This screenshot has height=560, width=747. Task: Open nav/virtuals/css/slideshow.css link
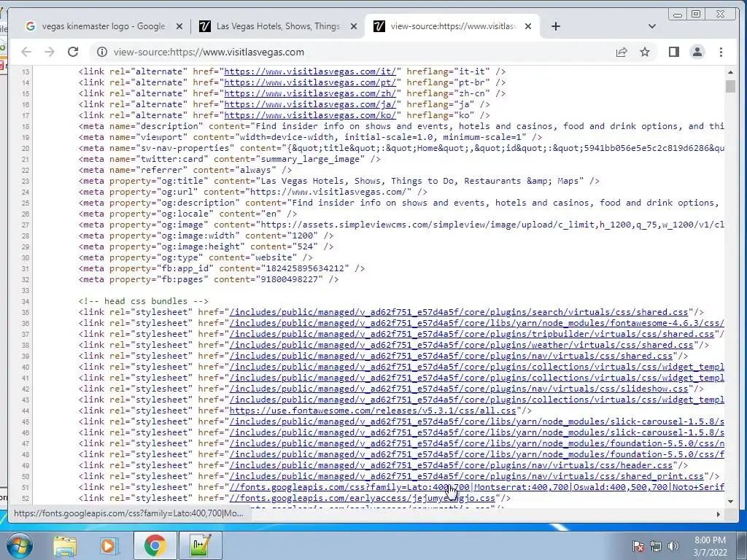[x=459, y=389]
